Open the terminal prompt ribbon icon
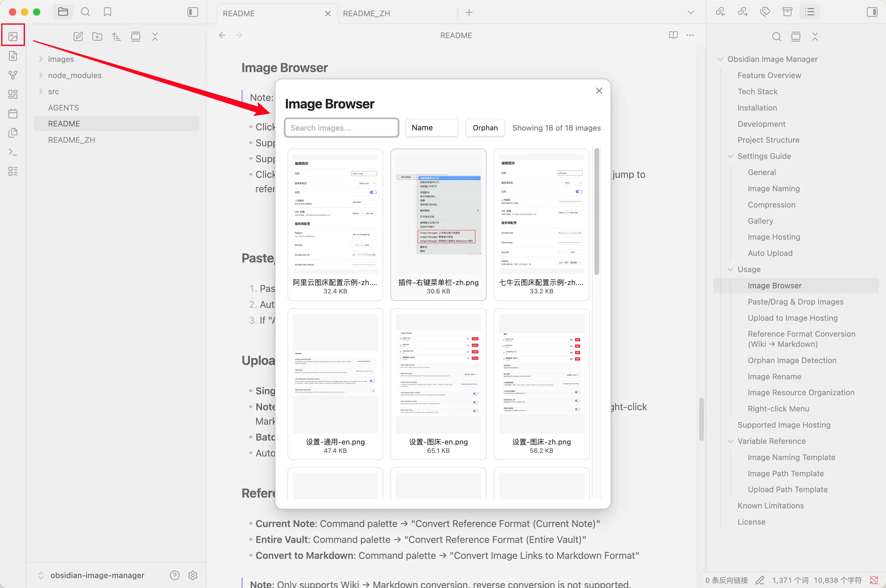The height and width of the screenshot is (588, 886). (13, 152)
